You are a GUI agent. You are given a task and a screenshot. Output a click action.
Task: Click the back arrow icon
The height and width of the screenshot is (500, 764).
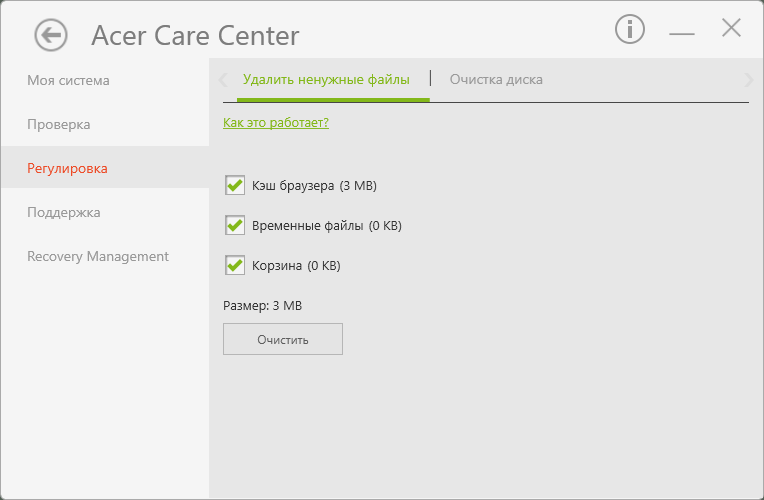tap(50, 35)
